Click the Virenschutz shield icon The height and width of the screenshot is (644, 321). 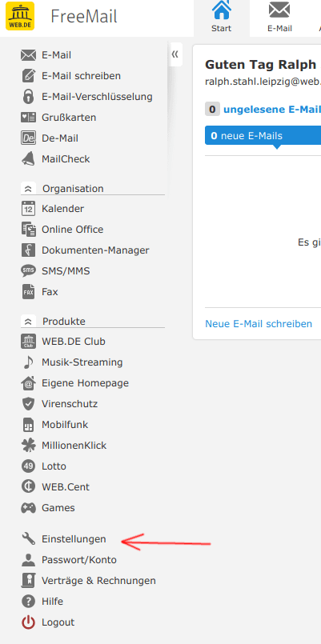(28, 404)
